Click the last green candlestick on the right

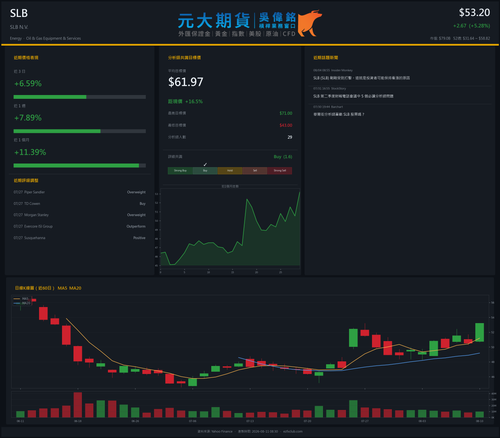480,332
